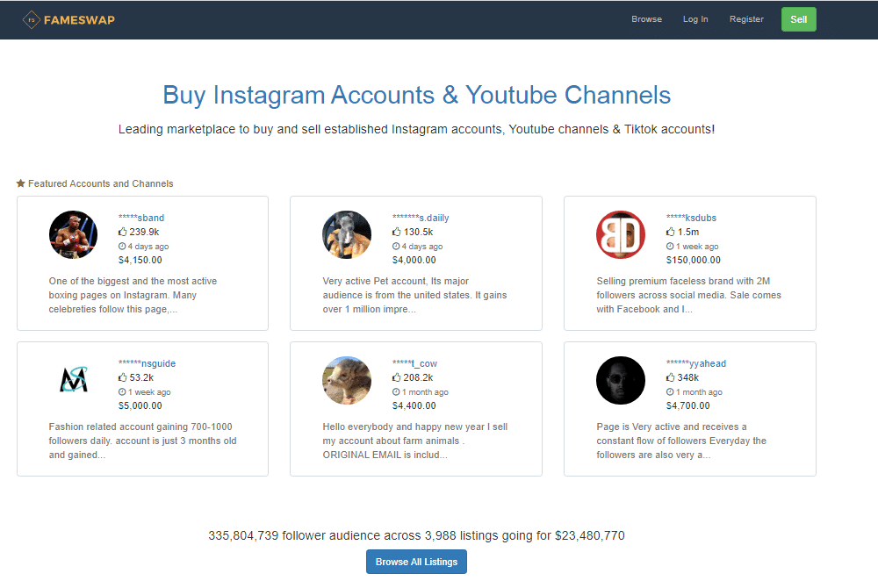Screen dimensions: 878x588
Task: Click 'Page is Very active' description
Action: click(x=681, y=441)
